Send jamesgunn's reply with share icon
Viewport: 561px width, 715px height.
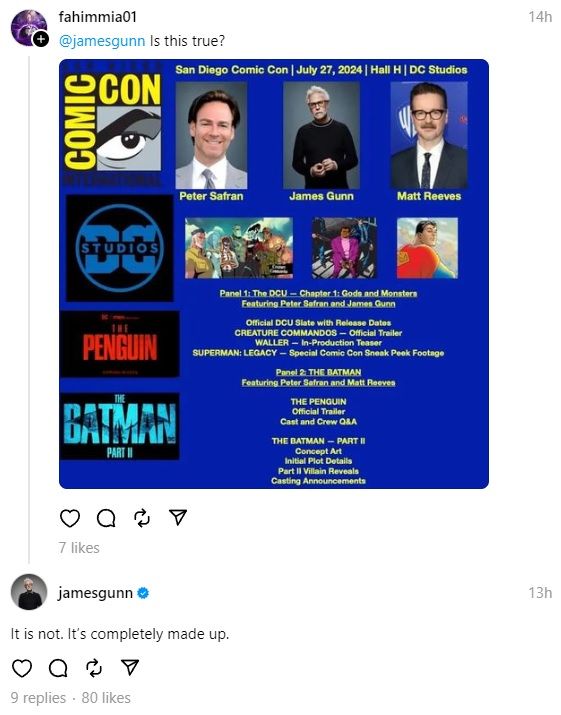[130, 668]
